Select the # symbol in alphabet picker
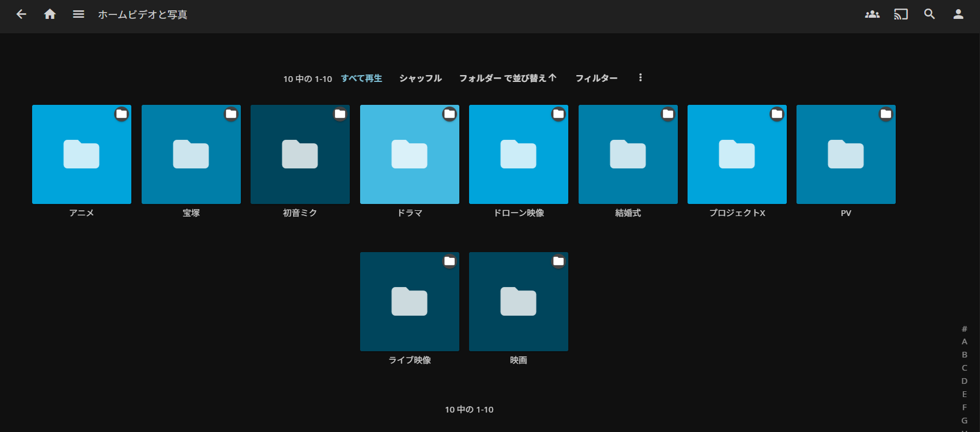This screenshot has height=432, width=980. click(x=965, y=329)
